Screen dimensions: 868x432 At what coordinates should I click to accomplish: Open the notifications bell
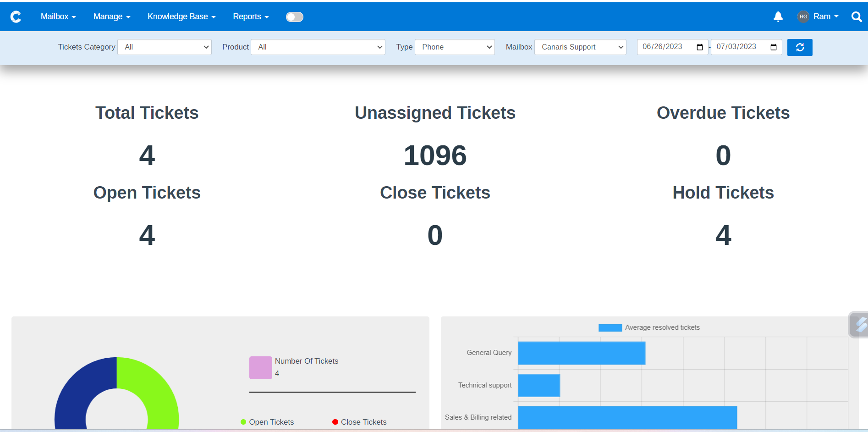pyautogui.click(x=778, y=17)
